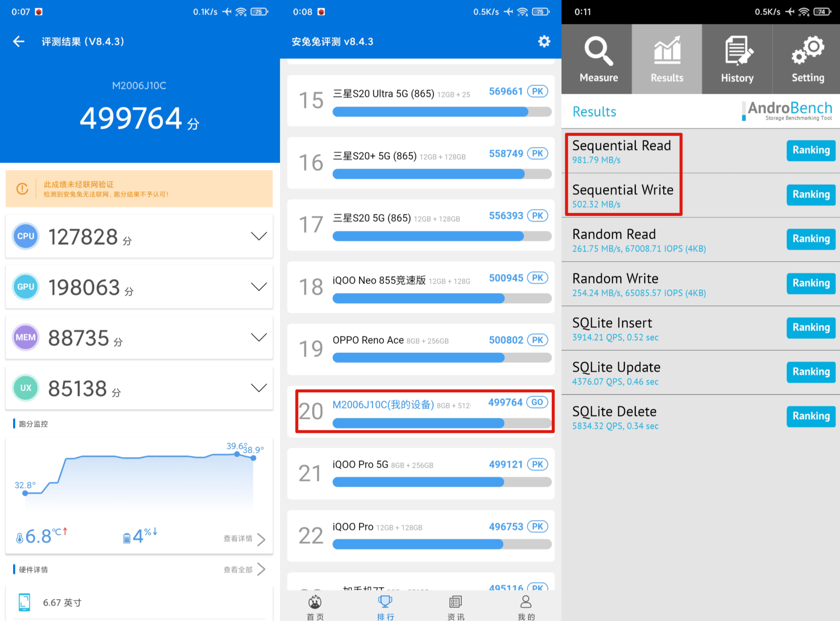Viewport: 840px width, 621px height.
Task: Switch to AndroBench Setting tab
Action: (x=807, y=59)
